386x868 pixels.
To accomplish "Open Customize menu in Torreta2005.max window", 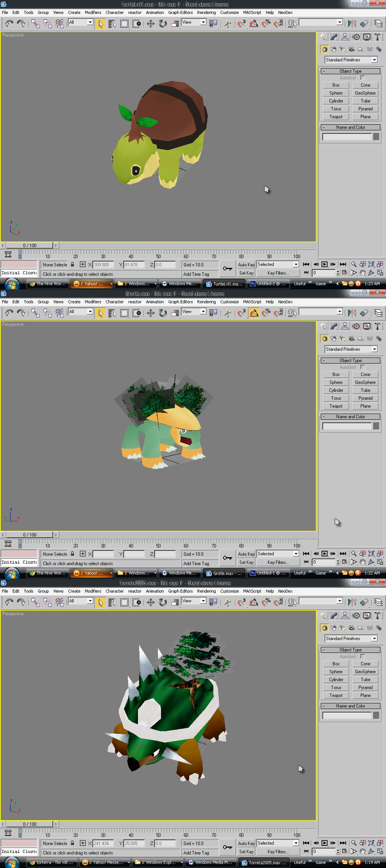I will pyautogui.click(x=229, y=591).
